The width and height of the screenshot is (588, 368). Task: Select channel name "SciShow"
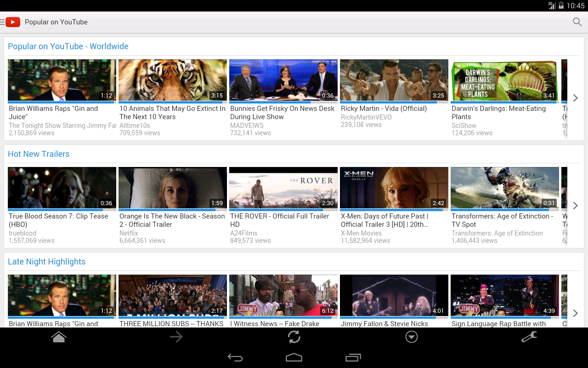tap(464, 126)
